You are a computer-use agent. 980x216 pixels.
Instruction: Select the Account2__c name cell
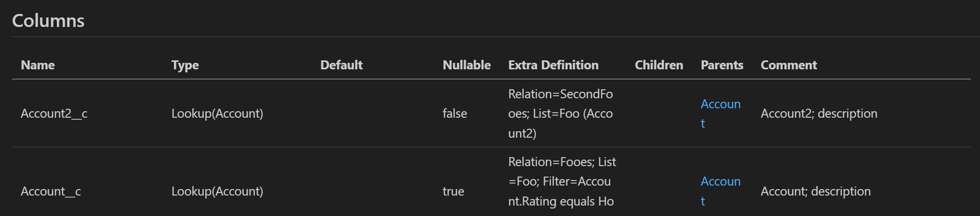coord(54,113)
